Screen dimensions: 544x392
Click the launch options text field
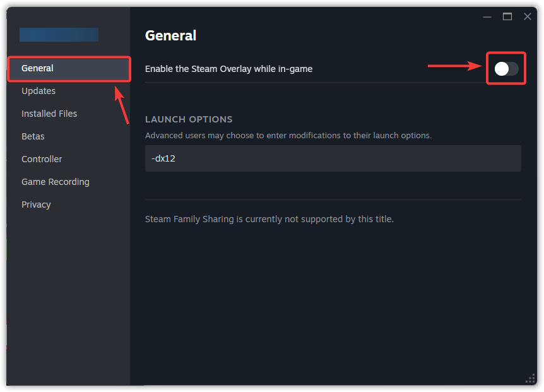tap(333, 158)
